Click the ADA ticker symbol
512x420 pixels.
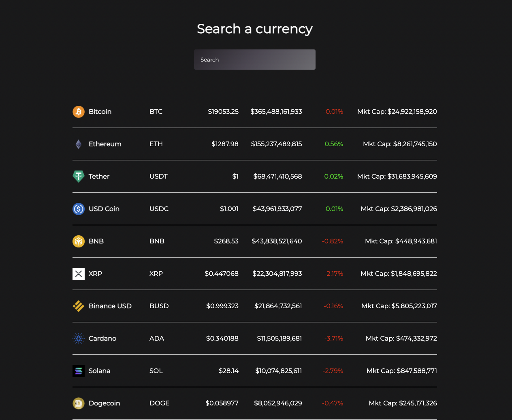pyautogui.click(x=157, y=339)
